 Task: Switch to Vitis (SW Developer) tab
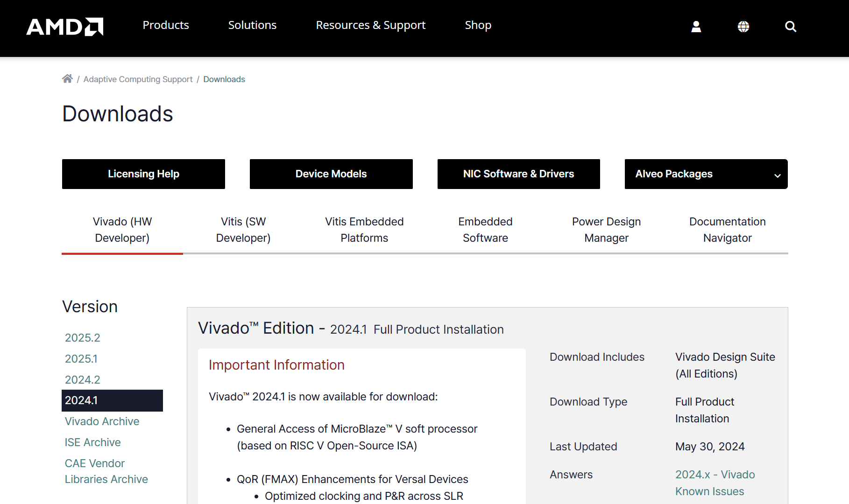click(x=243, y=230)
